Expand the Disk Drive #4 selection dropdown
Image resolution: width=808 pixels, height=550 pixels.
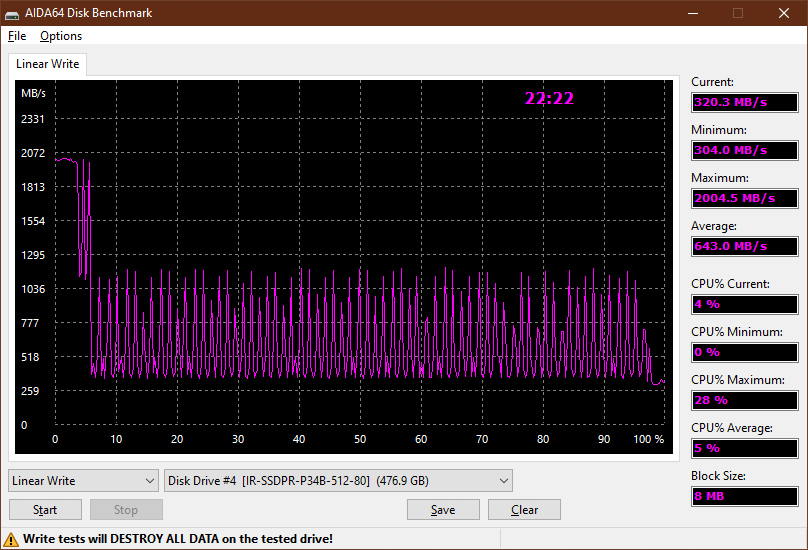click(338, 480)
